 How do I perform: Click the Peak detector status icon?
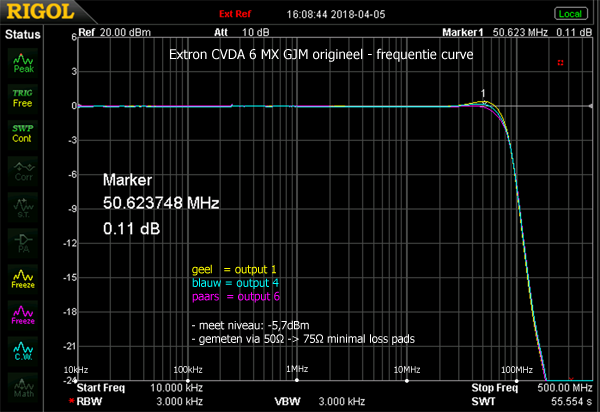[x=23, y=63]
